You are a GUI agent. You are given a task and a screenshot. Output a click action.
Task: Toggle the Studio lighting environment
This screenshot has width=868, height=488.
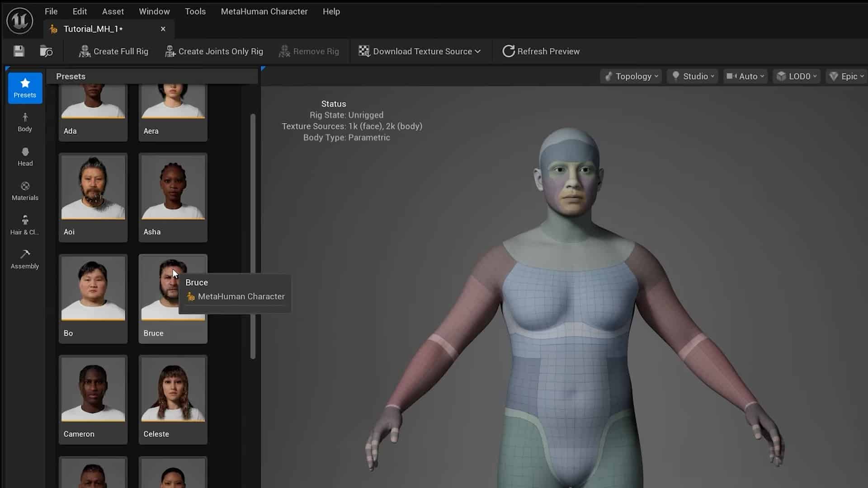[x=692, y=76]
